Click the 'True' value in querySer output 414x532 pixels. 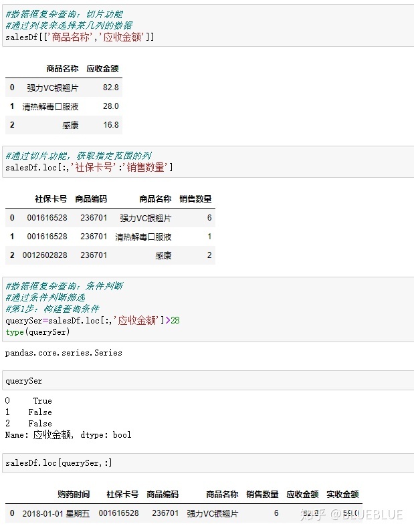[x=42, y=401]
